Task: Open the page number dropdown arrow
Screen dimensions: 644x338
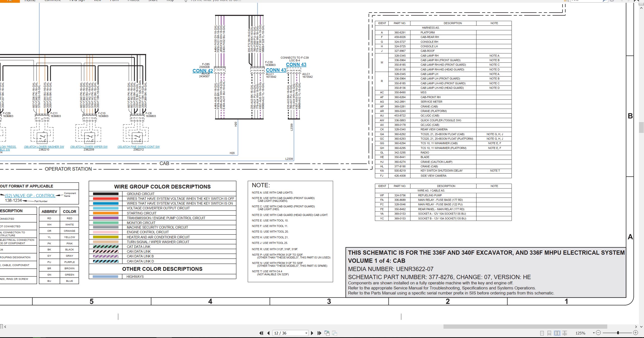Action: (x=306, y=333)
